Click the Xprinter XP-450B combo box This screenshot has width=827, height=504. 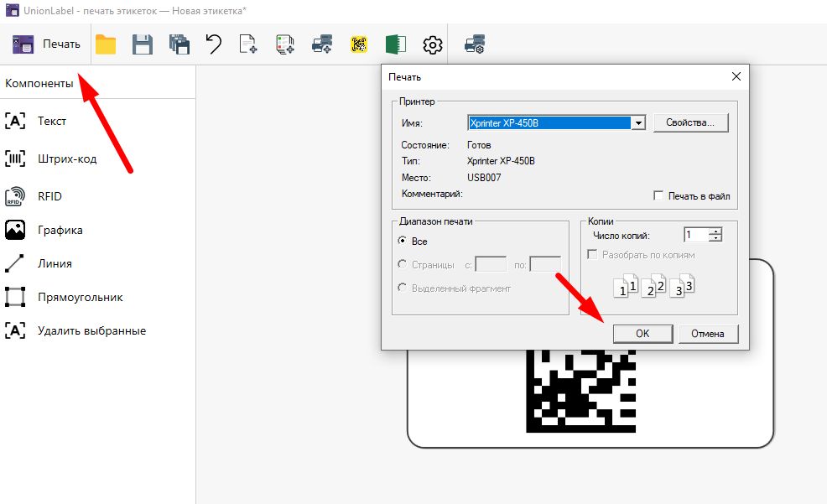549,122
